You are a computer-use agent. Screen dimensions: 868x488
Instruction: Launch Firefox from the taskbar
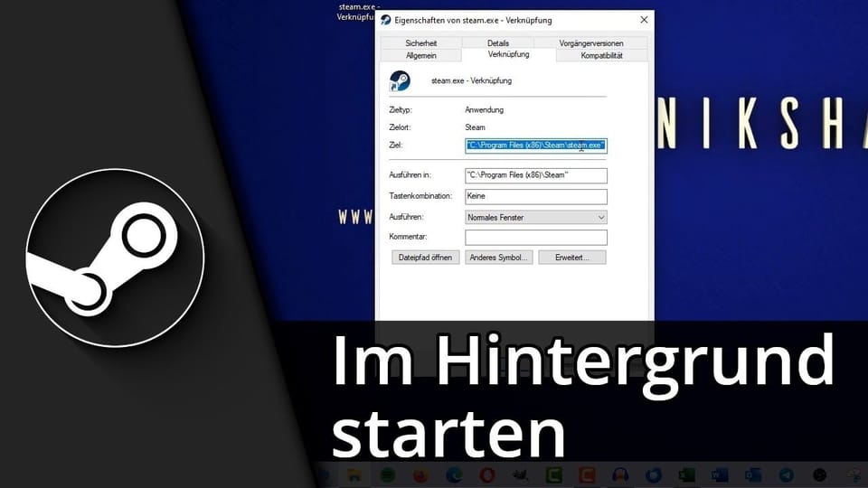tap(420, 474)
